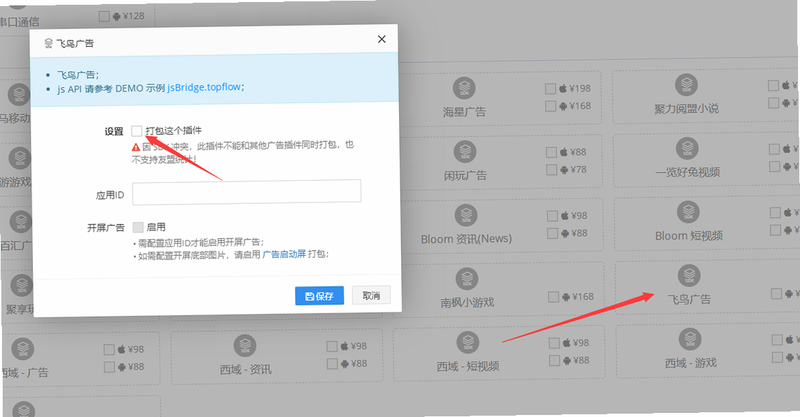Click the 聚力阅盟小说 label
This screenshot has height=417, width=800.
coord(686,109)
